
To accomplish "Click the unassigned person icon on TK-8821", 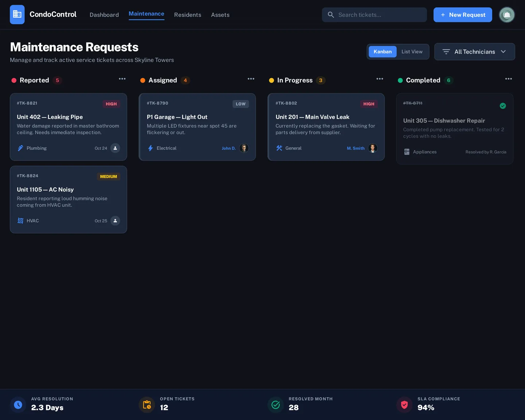I will (x=115, y=148).
